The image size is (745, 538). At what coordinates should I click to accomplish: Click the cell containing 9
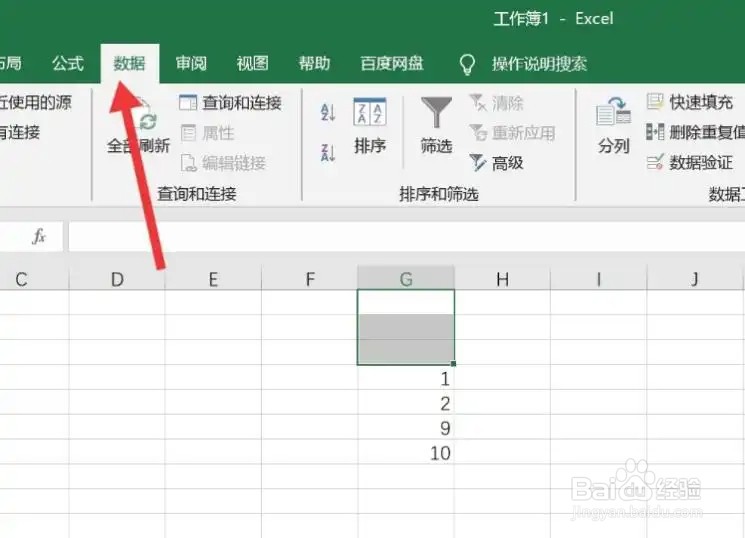(406, 428)
